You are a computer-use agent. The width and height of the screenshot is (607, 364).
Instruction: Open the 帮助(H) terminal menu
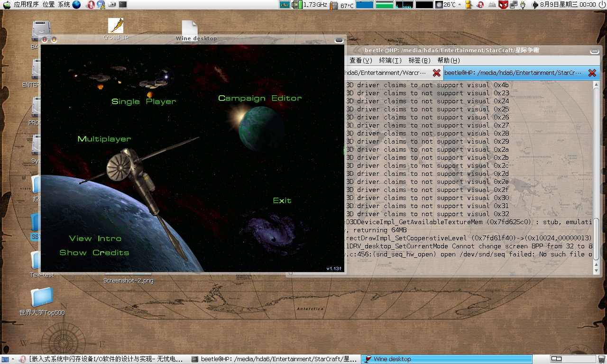click(449, 60)
